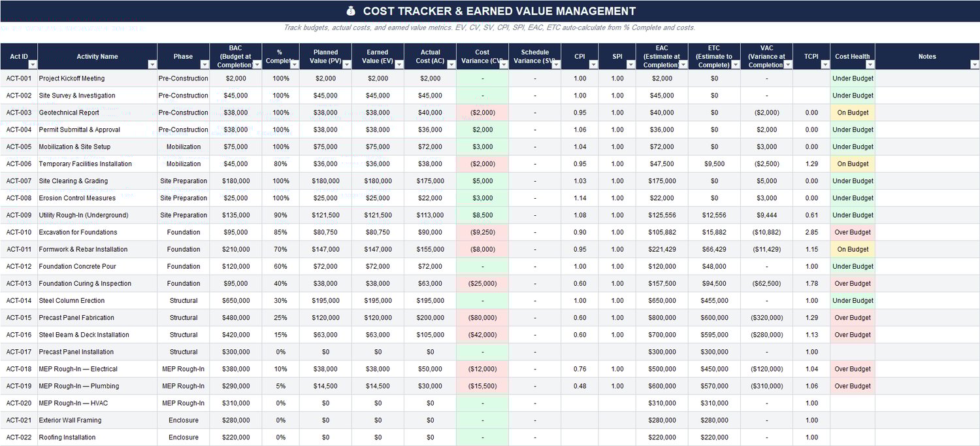Open the TCPI column filter dropdown
This screenshot has width=980, height=446.
(825, 65)
